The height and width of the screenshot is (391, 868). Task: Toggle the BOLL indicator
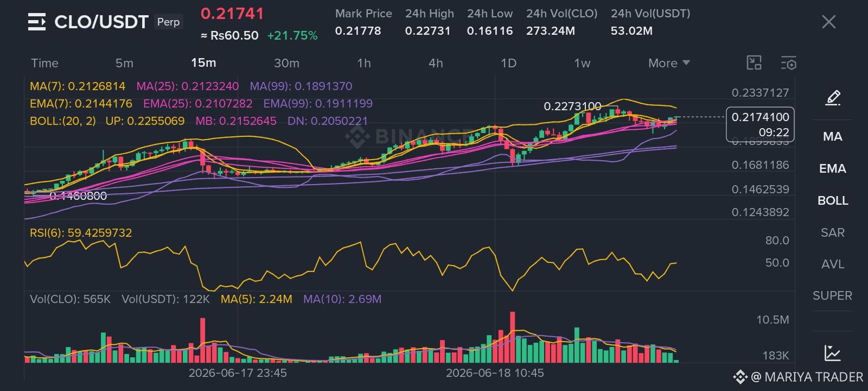tap(833, 200)
